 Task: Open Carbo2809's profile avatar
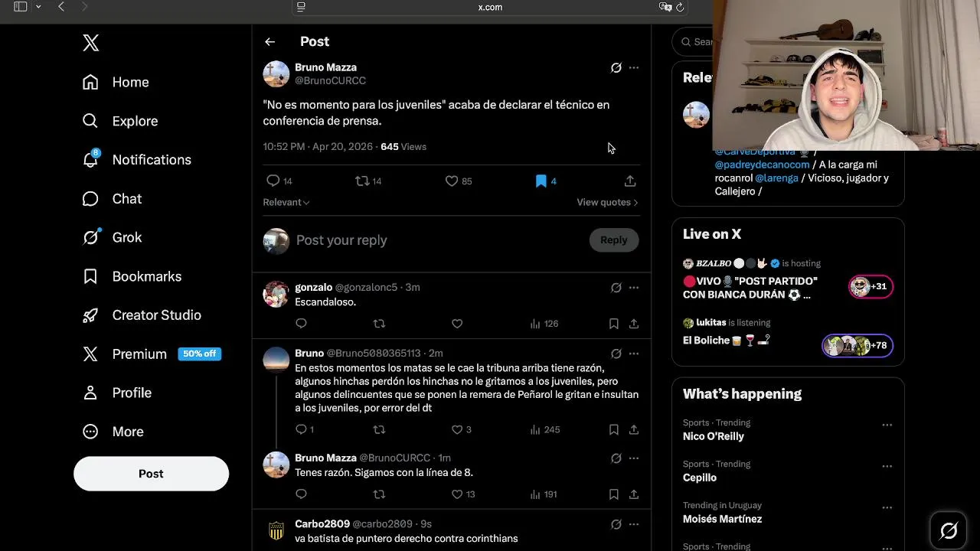click(276, 530)
